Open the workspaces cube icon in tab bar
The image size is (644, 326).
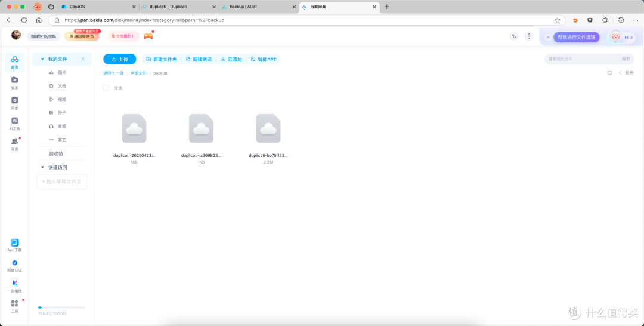(51, 7)
